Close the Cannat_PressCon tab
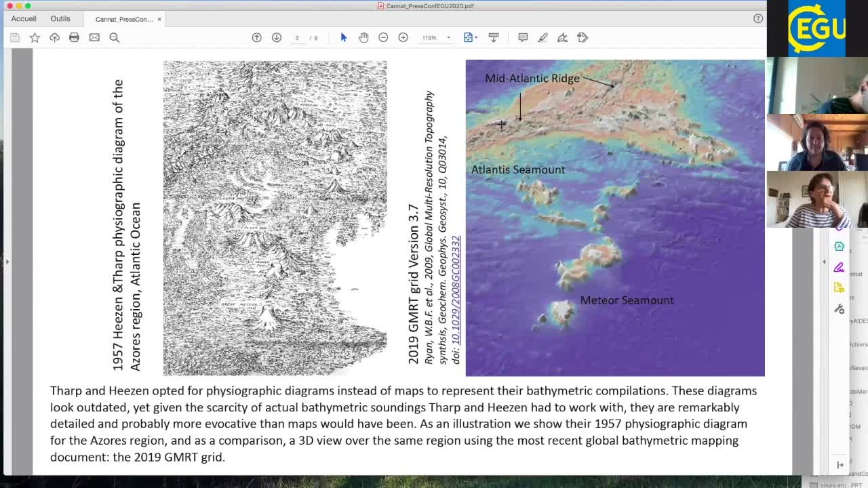 tap(159, 19)
